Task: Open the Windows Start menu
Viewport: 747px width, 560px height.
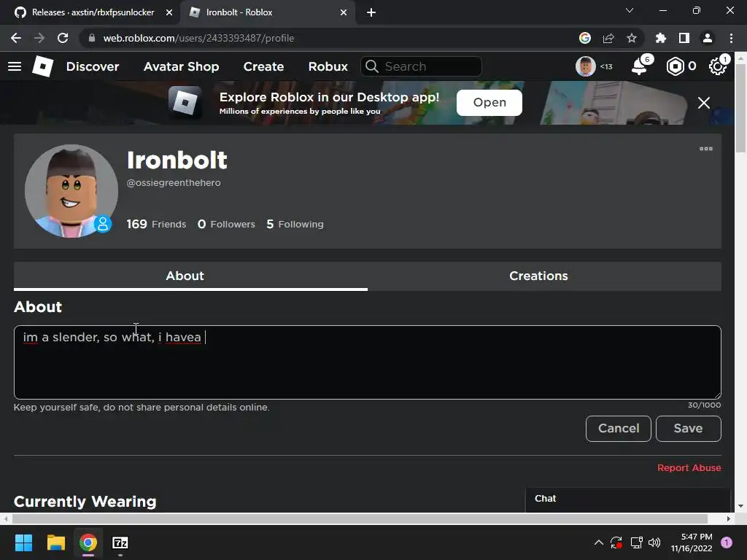Action: click(x=23, y=542)
